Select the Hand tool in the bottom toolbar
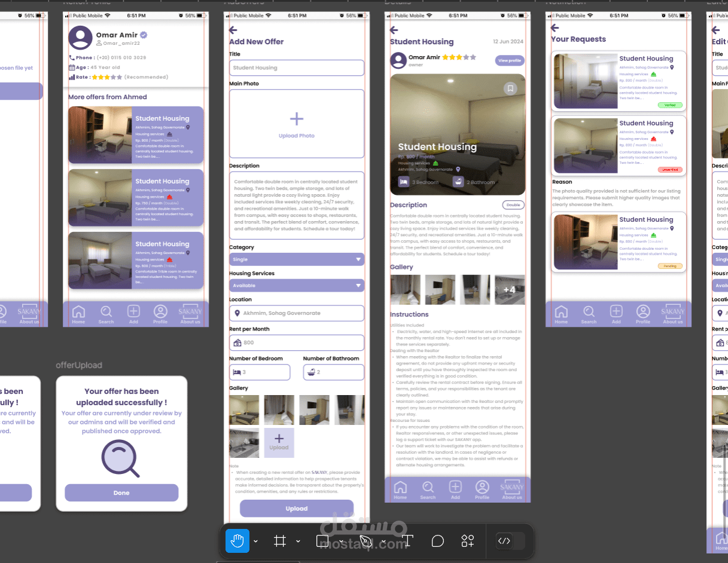Screen dimensions: 728x563 [237, 541]
